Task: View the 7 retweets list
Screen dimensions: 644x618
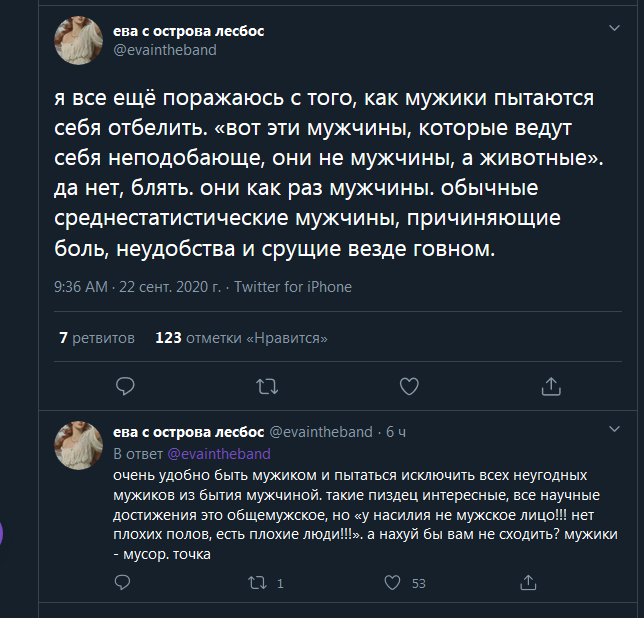Action: pos(96,338)
